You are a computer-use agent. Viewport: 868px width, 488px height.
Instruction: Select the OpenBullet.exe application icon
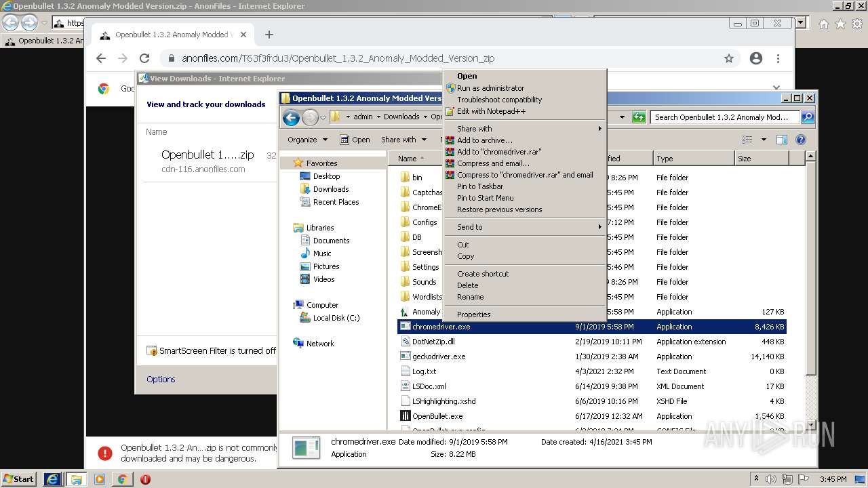pyautogui.click(x=405, y=416)
